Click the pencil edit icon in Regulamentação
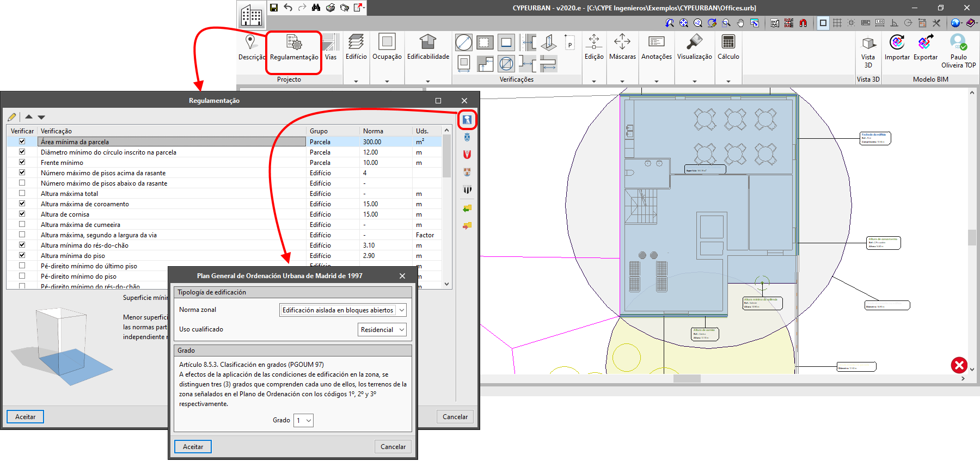Image resolution: width=980 pixels, height=461 pixels. pyautogui.click(x=12, y=116)
